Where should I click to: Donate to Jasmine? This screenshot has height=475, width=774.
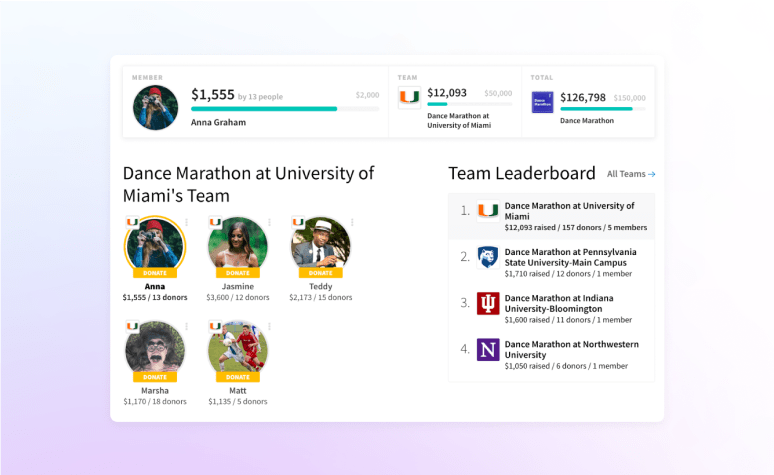[238, 273]
